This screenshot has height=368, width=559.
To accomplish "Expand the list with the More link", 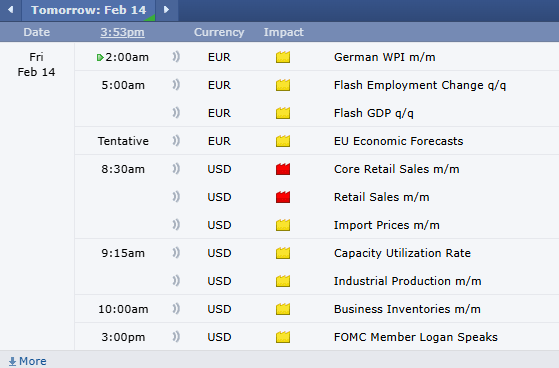I will [x=27, y=361].
